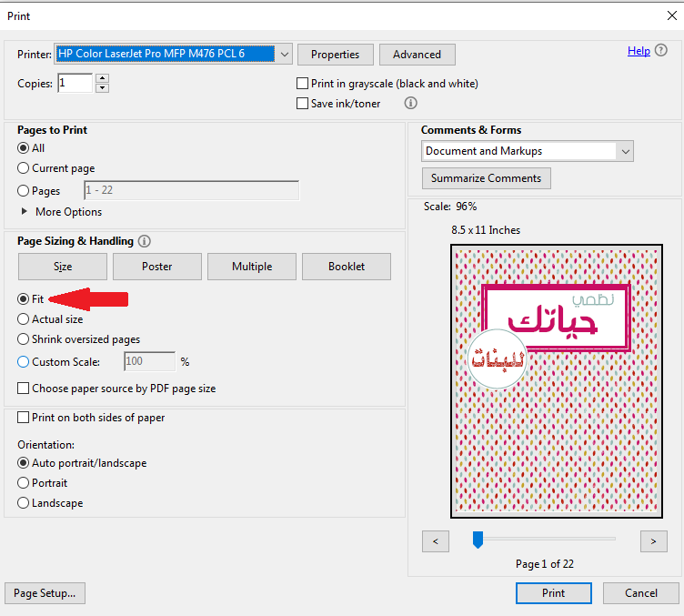
Task: Enable Print on both sides of paper
Action: [24, 418]
